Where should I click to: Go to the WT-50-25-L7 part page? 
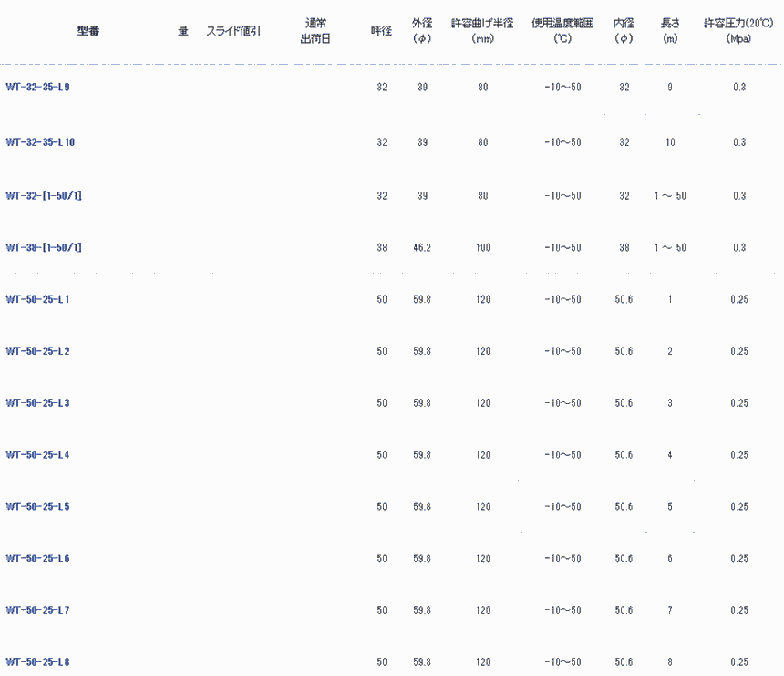[37, 610]
